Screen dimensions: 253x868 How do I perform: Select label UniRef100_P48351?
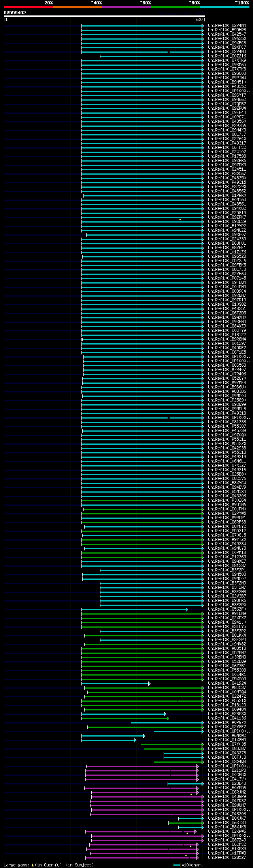[x=227, y=308]
